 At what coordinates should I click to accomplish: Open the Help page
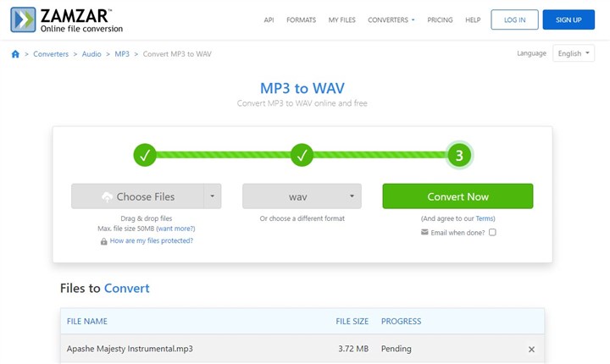473,19
